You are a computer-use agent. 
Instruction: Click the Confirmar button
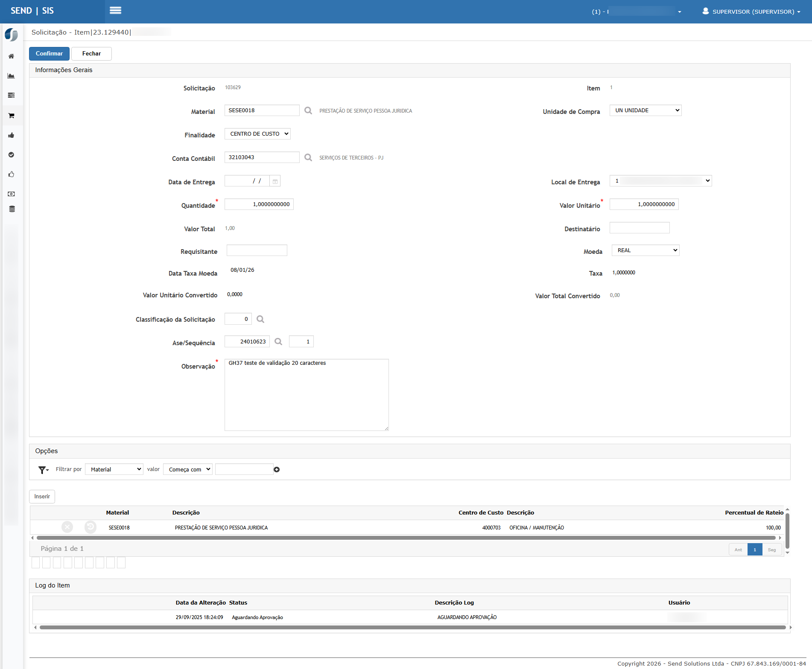49,54
